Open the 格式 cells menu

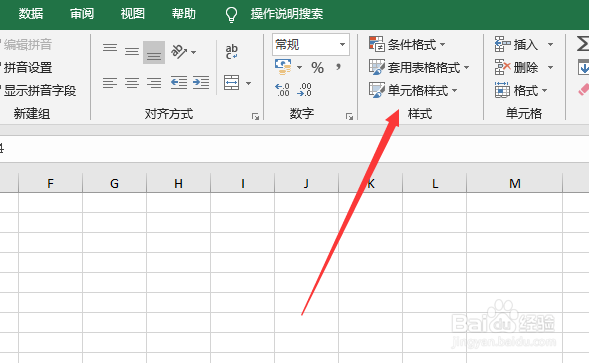(x=521, y=91)
